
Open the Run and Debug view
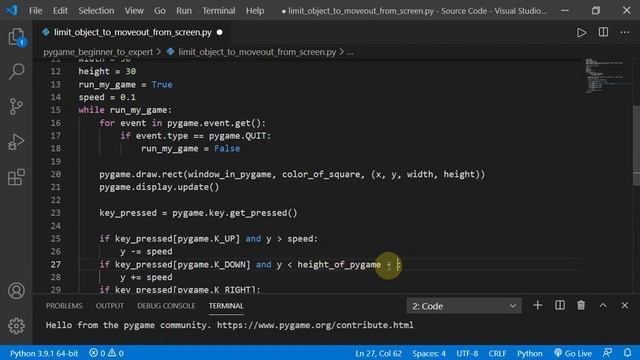click(16, 142)
